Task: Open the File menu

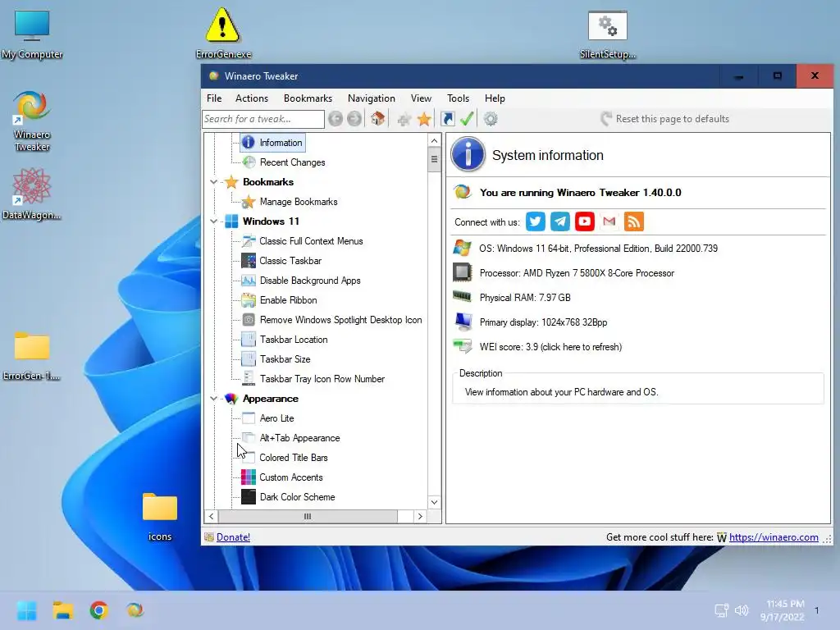Action: coord(214,98)
